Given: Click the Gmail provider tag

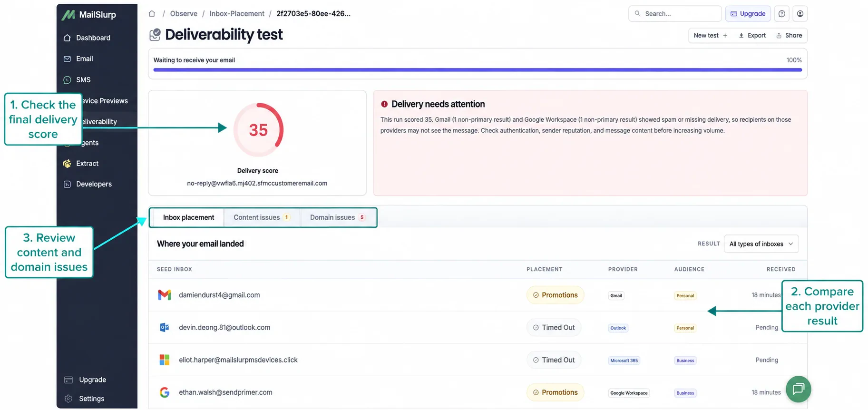Looking at the screenshot, I should coord(616,296).
